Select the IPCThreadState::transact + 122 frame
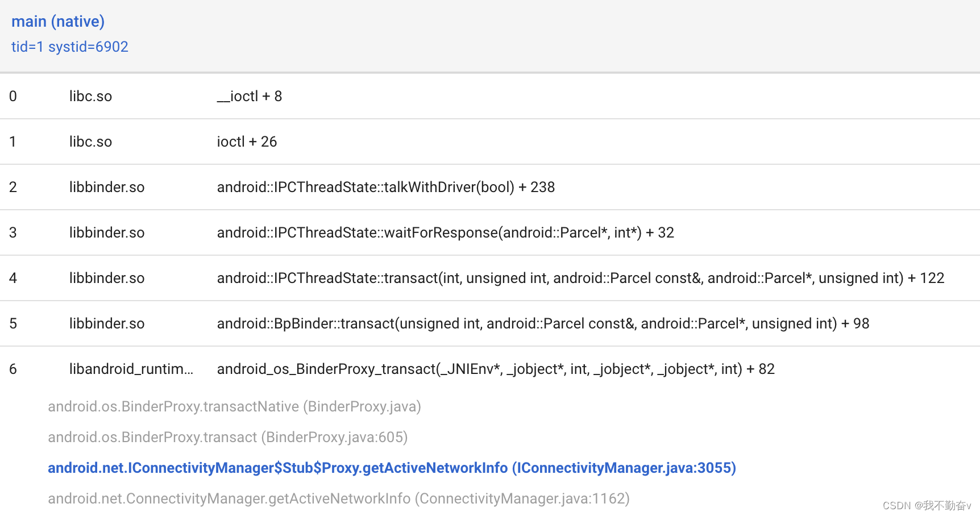980x516 pixels. click(580, 278)
